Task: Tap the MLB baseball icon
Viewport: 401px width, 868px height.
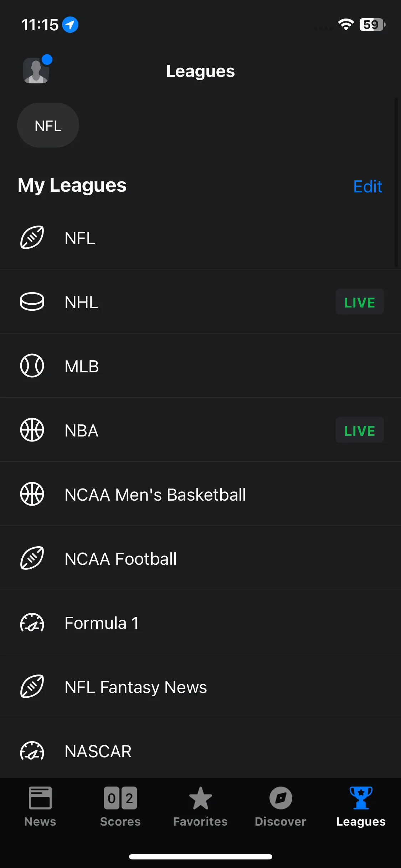Action: [32, 366]
